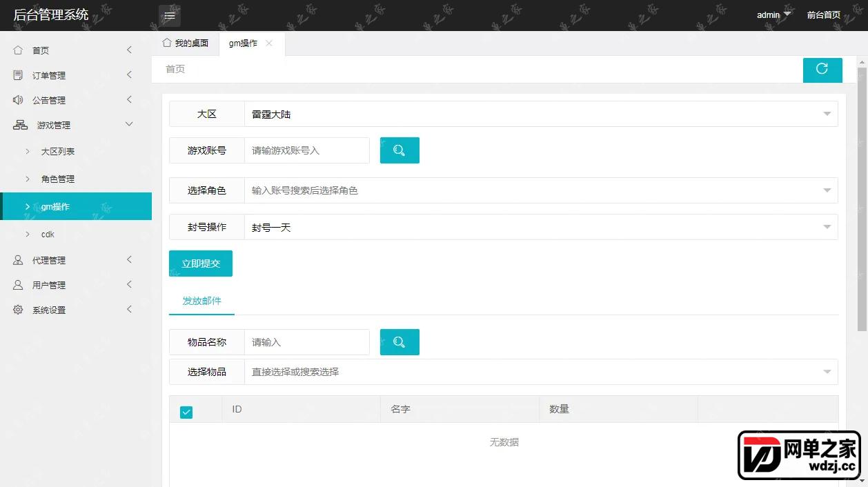Click the order document icon for 订单管理
The image size is (868, 487).
[x=18, y=75]
